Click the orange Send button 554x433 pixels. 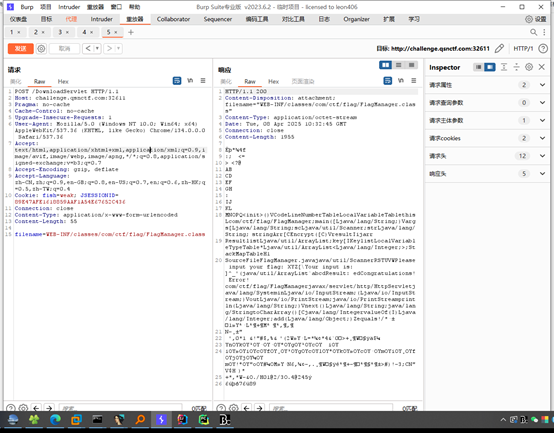pos(20,48)
